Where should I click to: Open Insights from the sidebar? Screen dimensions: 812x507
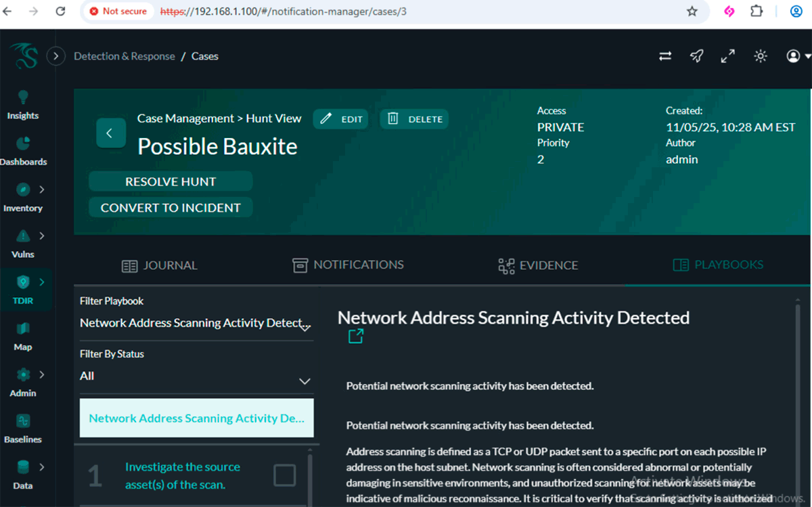[x=23, y=105]
